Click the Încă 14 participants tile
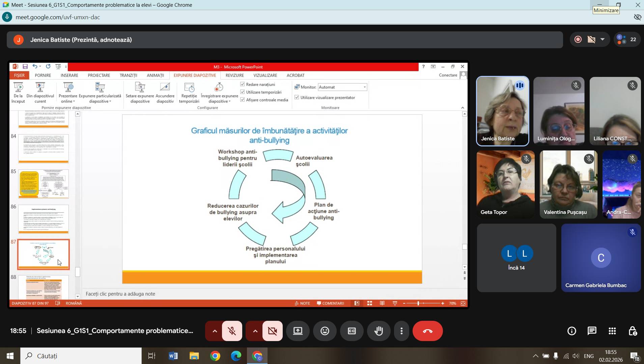Screen dimensions: 644x364 click(516, 258)
